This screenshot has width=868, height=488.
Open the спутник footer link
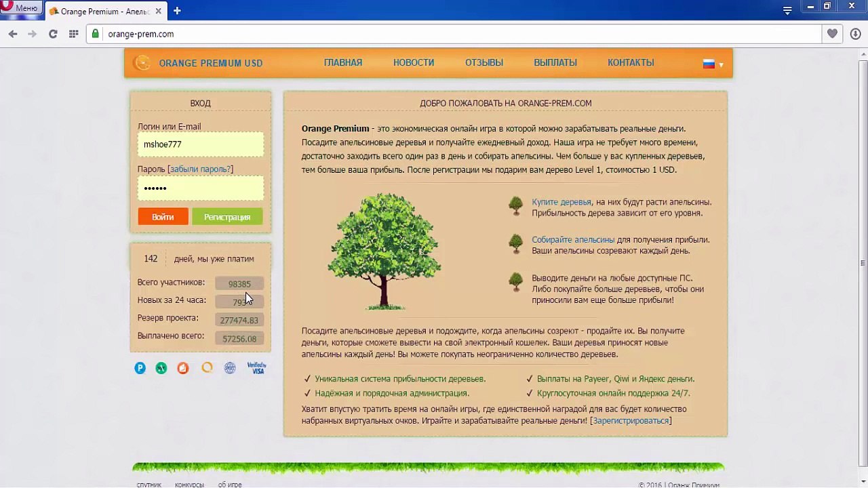149,485
